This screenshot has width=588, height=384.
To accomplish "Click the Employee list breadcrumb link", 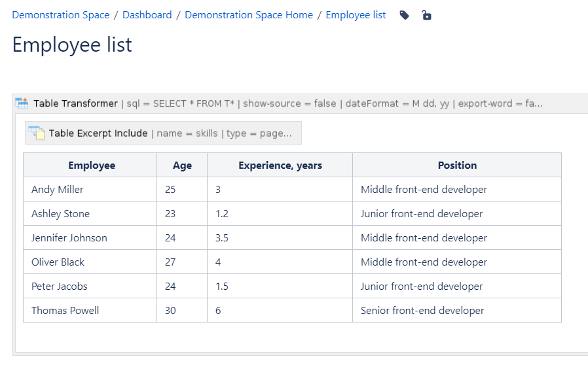I will (x=356, y=15).
